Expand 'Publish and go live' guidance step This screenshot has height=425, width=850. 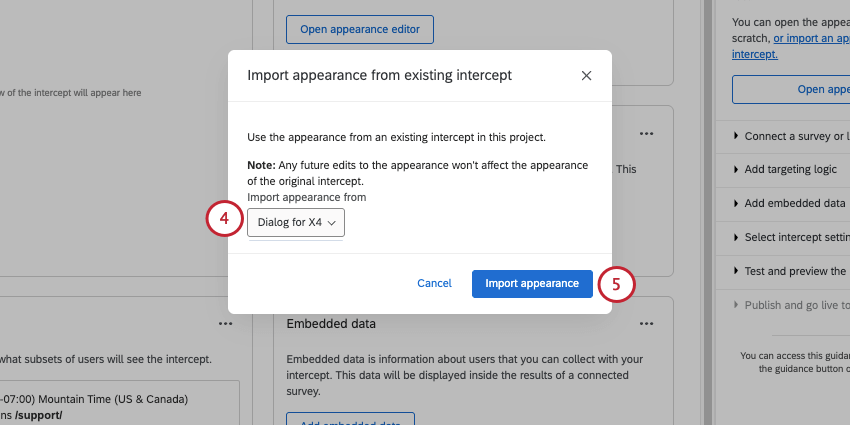(790, 305)
